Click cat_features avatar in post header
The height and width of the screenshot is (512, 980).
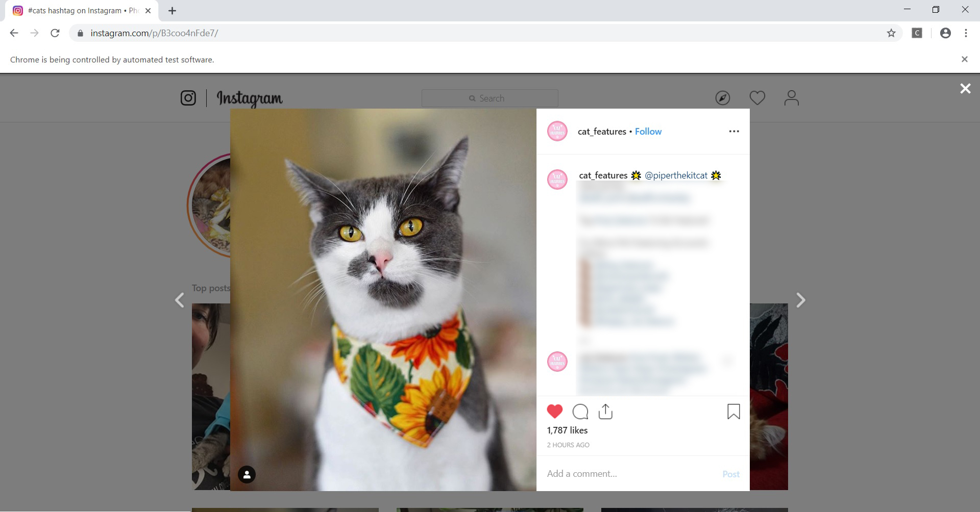click(557, 132)
